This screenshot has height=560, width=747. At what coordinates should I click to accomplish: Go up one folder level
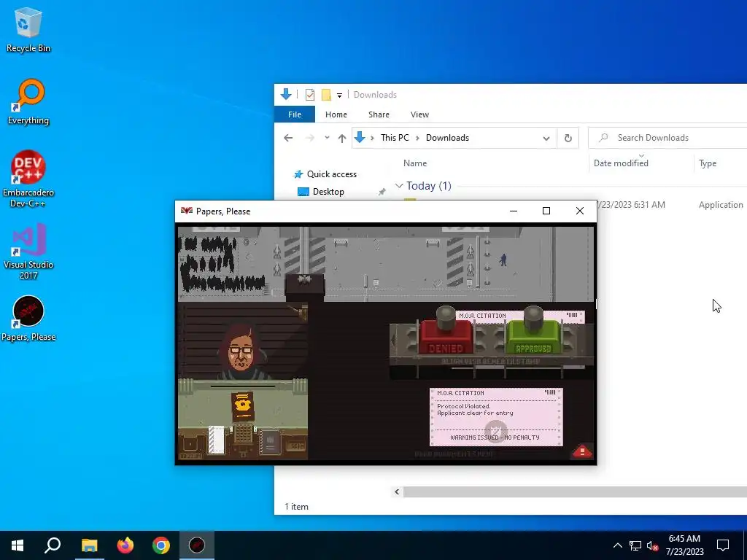[342, 138]
